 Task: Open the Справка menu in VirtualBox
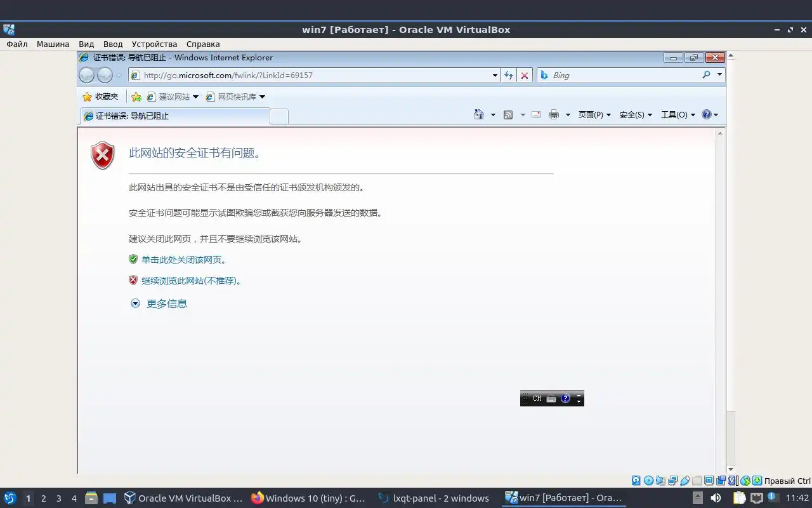click(203, 44)
